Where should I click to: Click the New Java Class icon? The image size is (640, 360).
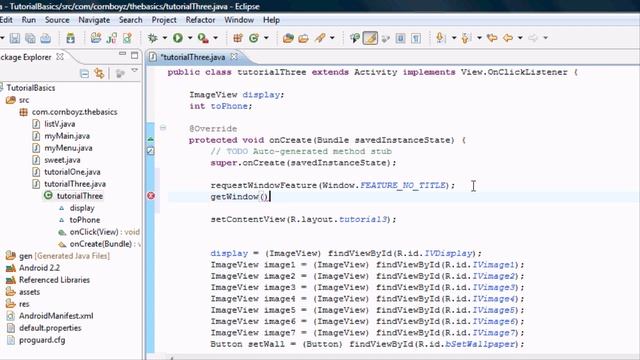pos(254,38)
